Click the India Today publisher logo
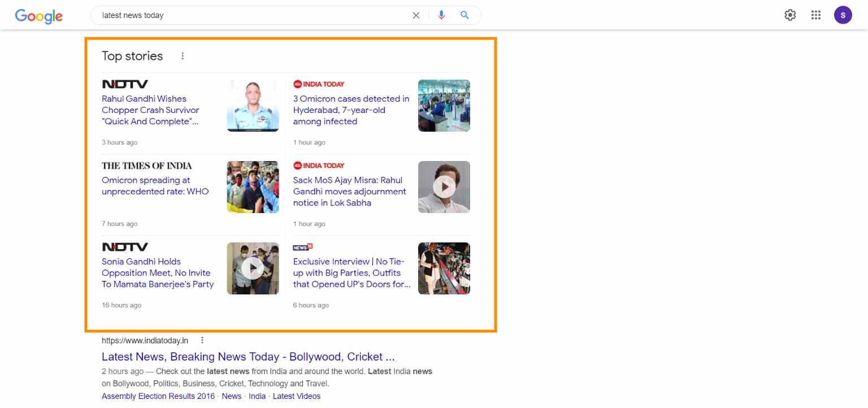This screenshot has width=868, height=408. pos(319,84)
